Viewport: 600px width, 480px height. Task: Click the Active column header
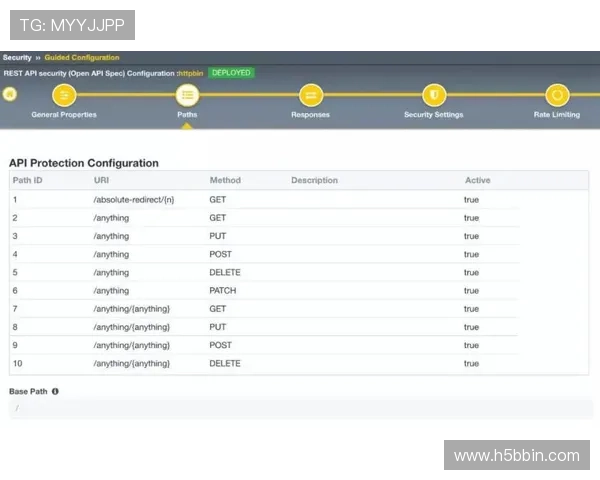tap(478, 180)
